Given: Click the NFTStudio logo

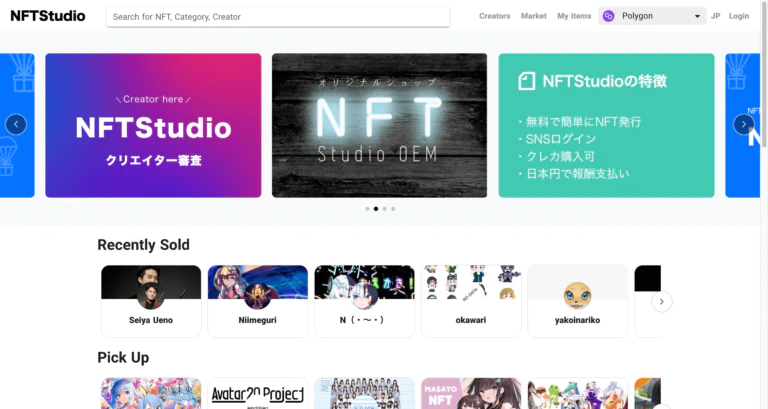Looking at the screenshot, I should (48, 16).
